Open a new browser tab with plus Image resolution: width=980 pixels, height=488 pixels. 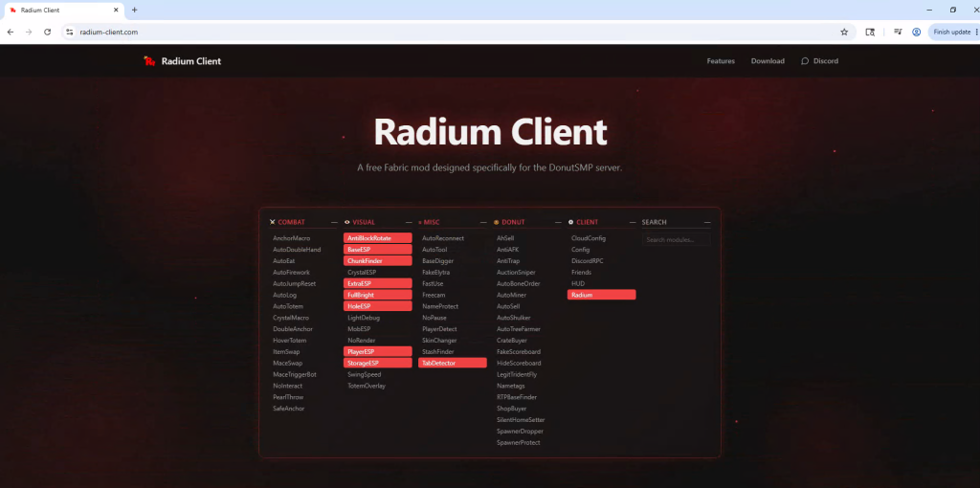(134, 10)
